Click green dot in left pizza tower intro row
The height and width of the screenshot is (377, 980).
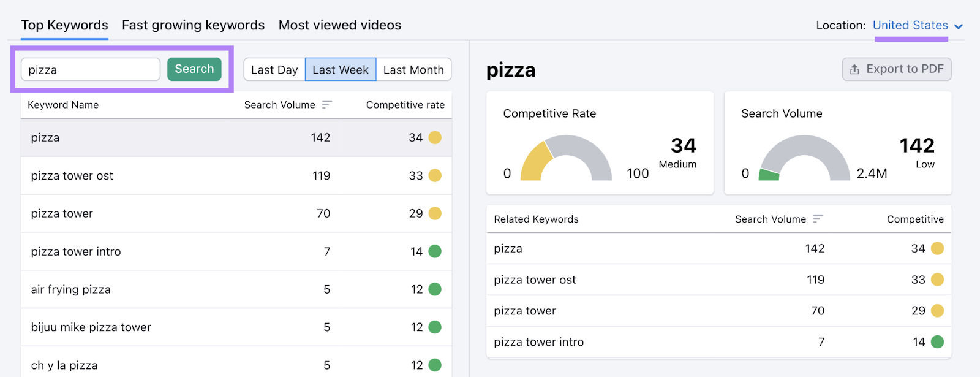point(435,251)
